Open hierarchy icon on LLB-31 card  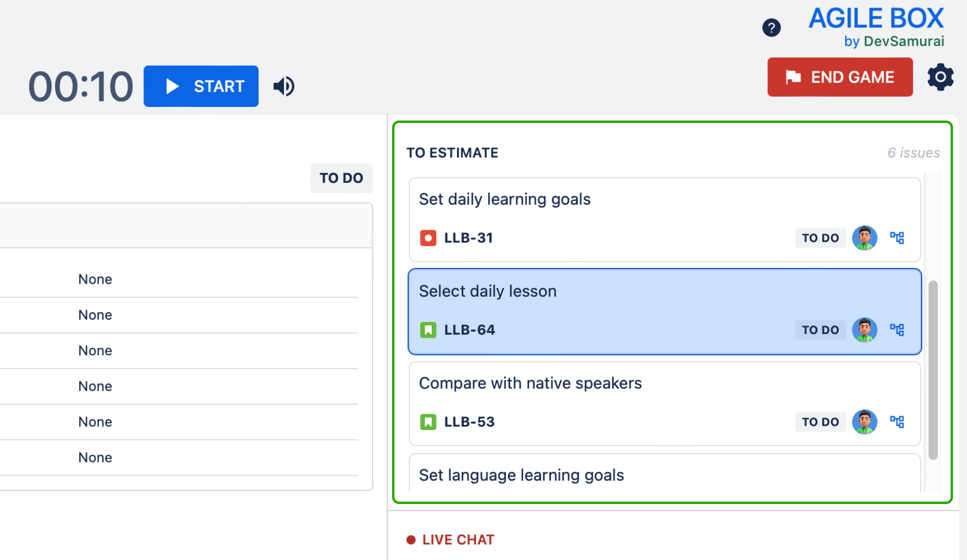[x=897, y=238]
